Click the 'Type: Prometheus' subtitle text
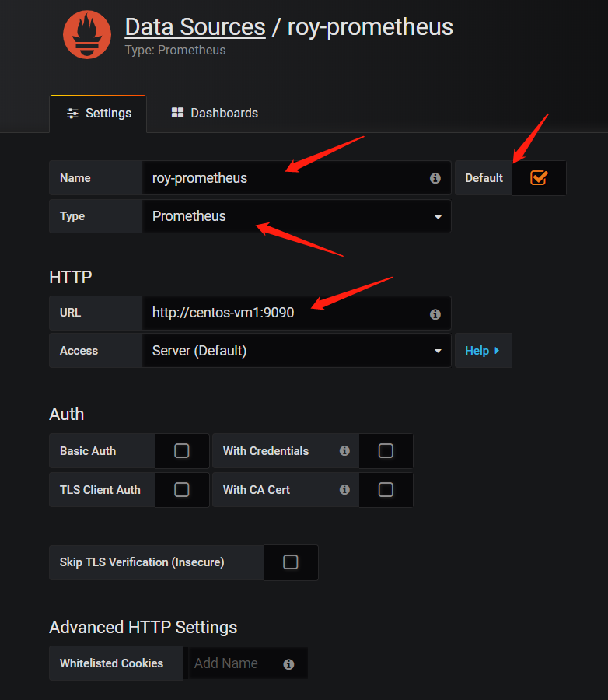 [x=175, y=50]
